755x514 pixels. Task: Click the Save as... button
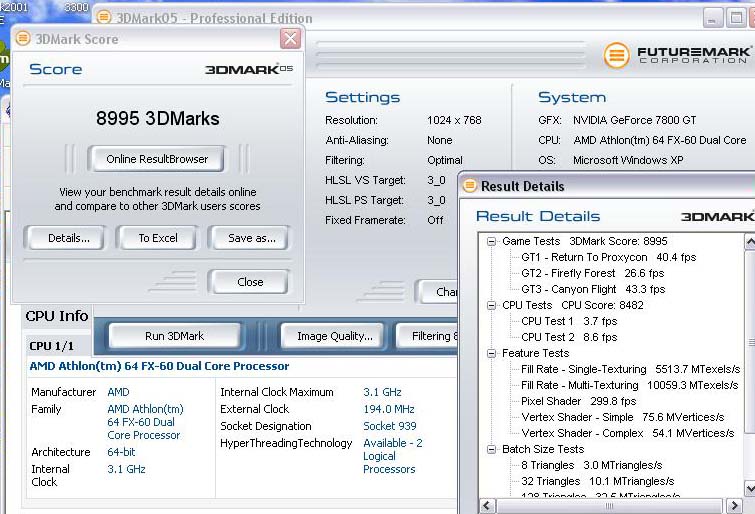(x=250, y=238)
